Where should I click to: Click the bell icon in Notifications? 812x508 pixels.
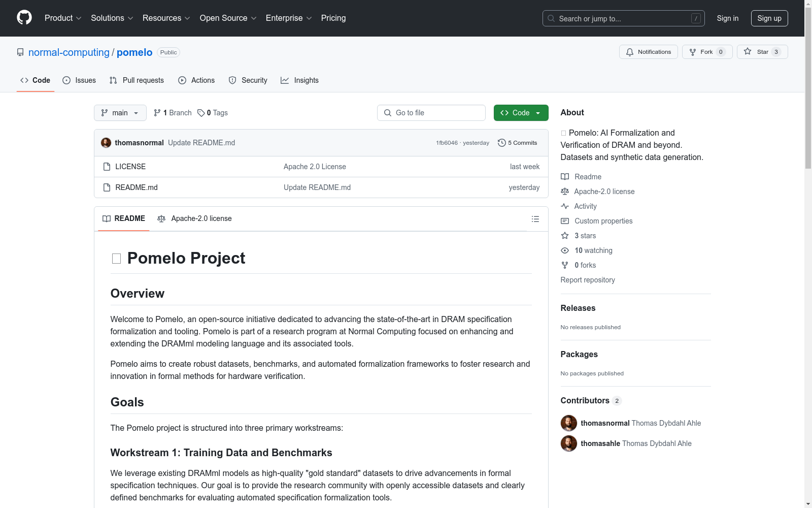[630, 52]
